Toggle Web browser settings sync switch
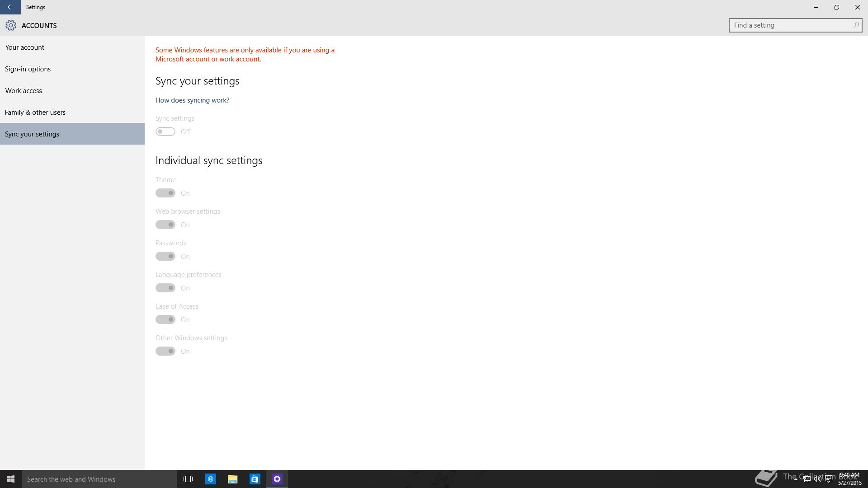Viewport: 868px width, 488px height. tap(165, 225)
